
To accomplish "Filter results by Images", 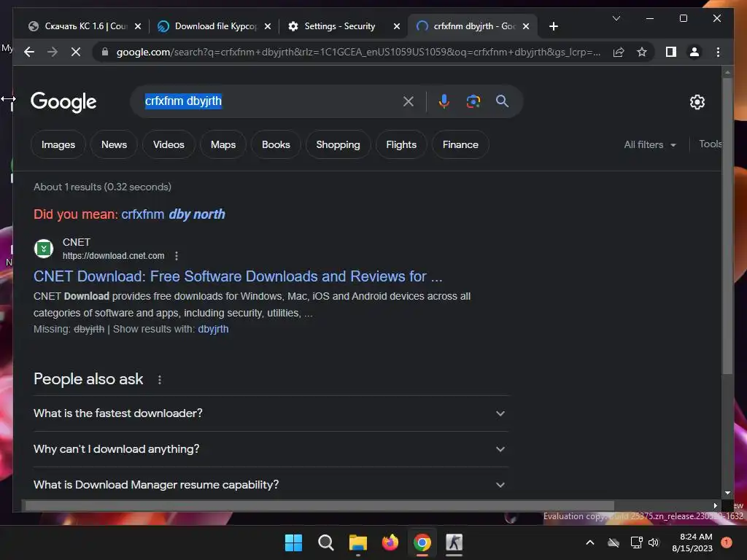I will coord(58,145).
